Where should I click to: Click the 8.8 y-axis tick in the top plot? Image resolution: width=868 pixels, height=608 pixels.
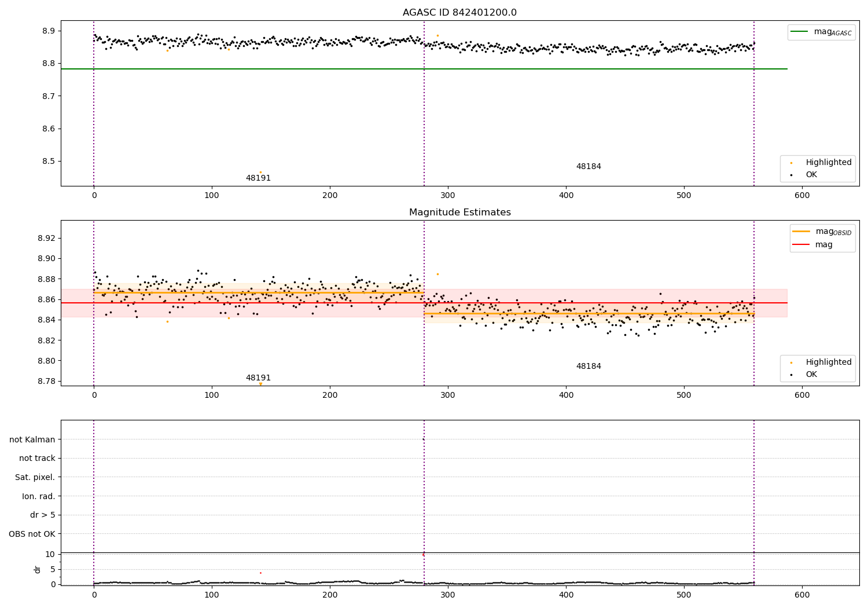point(49,63)
